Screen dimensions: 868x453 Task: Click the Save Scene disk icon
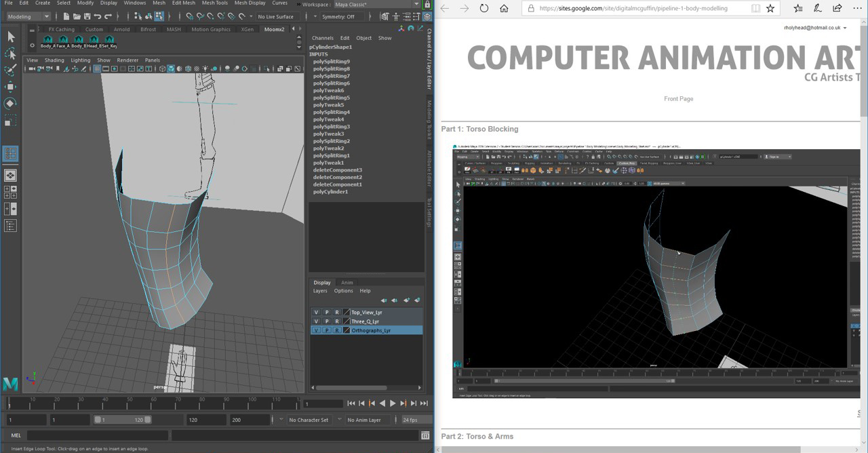tap(87, 16)
